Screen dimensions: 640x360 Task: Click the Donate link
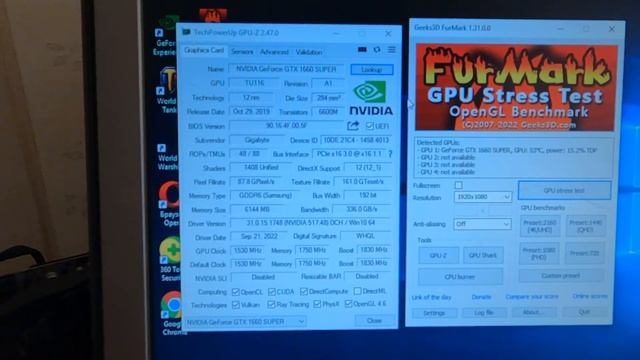pos(481,297)
